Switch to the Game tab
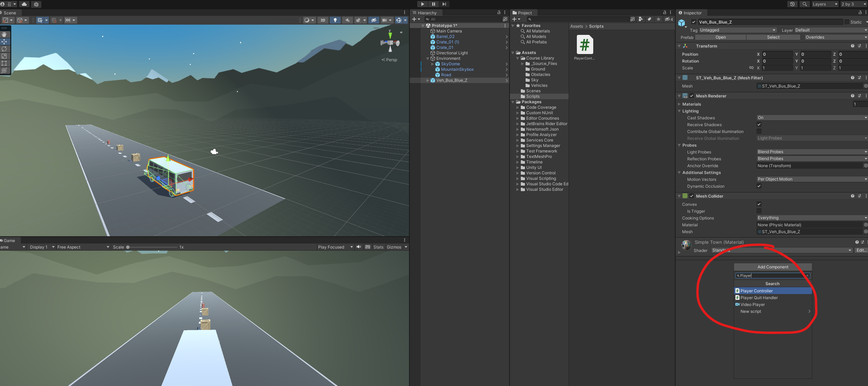This screenshot has width=868, height=386. click(x=9, y=240)
